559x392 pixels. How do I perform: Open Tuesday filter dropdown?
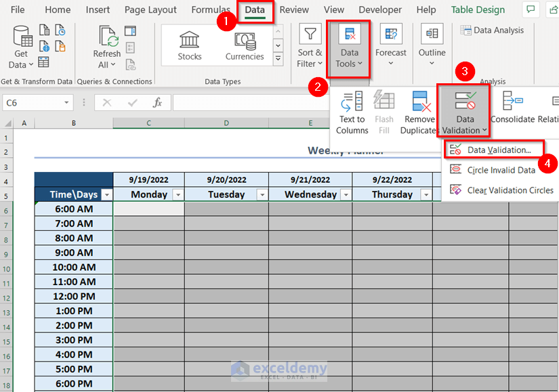point(262,194)
